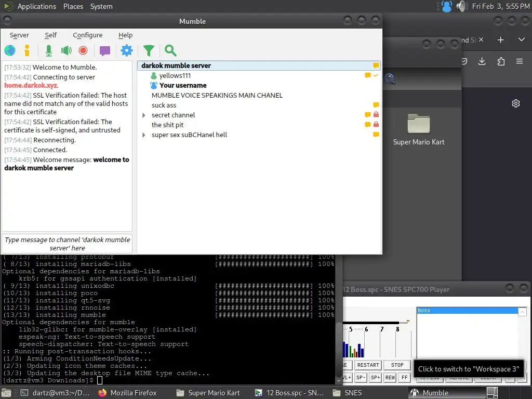Deafen yourself with the green speaker icon
532x399 pixels.
pos(66,50)
